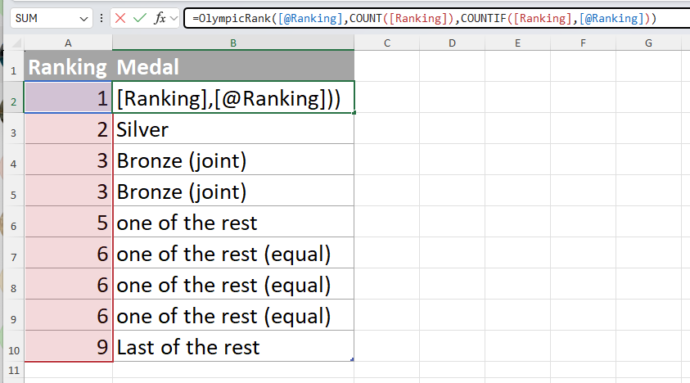Click cell A2 containing ranking 1

click(x=68, y=97)
